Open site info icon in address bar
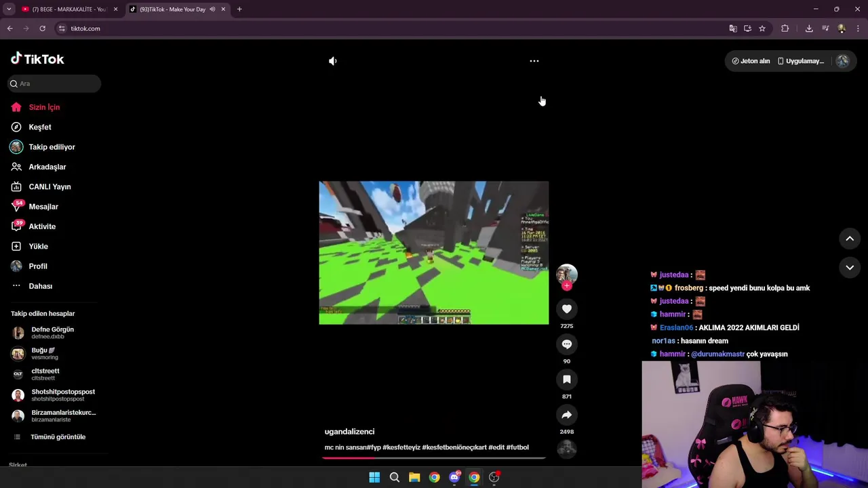 coord(62,28)
